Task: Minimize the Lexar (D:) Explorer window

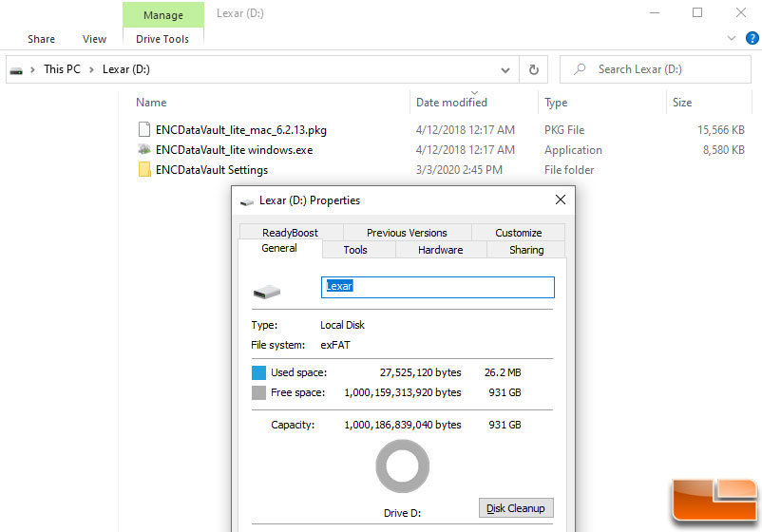Action: coord(655,12)
